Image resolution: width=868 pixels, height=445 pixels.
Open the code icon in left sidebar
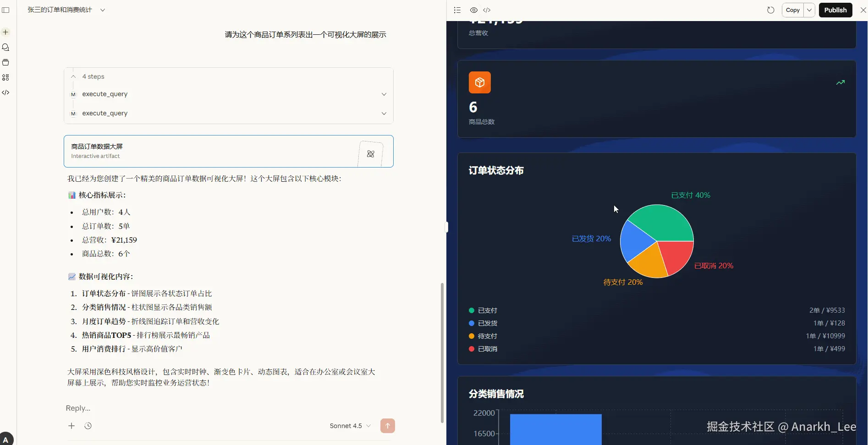[5, 92]
